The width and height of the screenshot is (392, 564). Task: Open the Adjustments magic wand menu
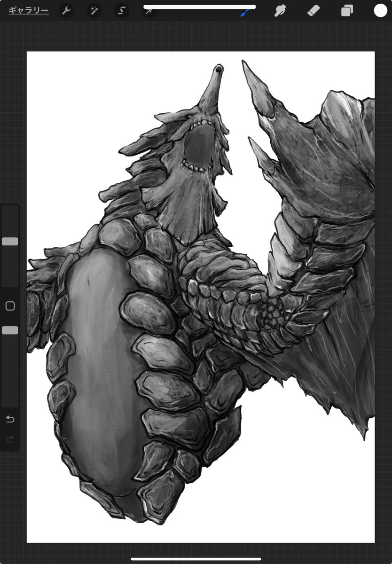point(94,10)
